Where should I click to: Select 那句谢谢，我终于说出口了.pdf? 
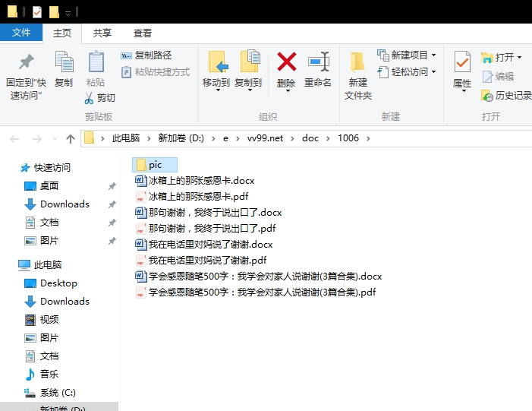pos(206,229)
